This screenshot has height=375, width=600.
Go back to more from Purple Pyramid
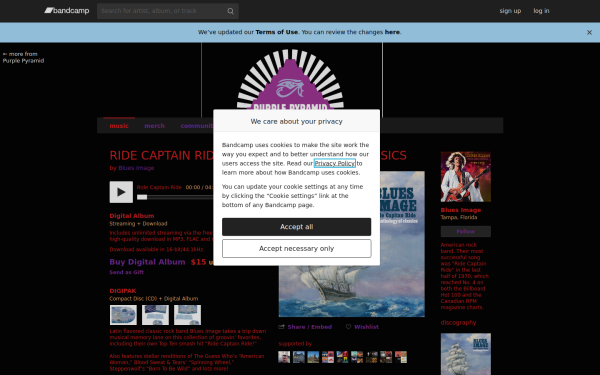[x=23, y=57]
